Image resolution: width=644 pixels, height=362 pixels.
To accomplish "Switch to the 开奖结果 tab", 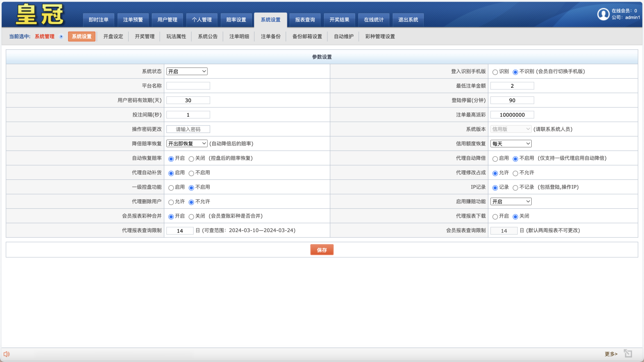I will pyautogui.click(x=339, y=19).
